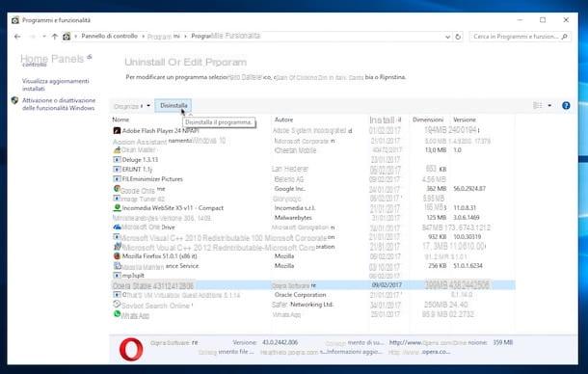Sort by the Autore column header
Viewport: 588px width, 374px height.
[283, 120]
